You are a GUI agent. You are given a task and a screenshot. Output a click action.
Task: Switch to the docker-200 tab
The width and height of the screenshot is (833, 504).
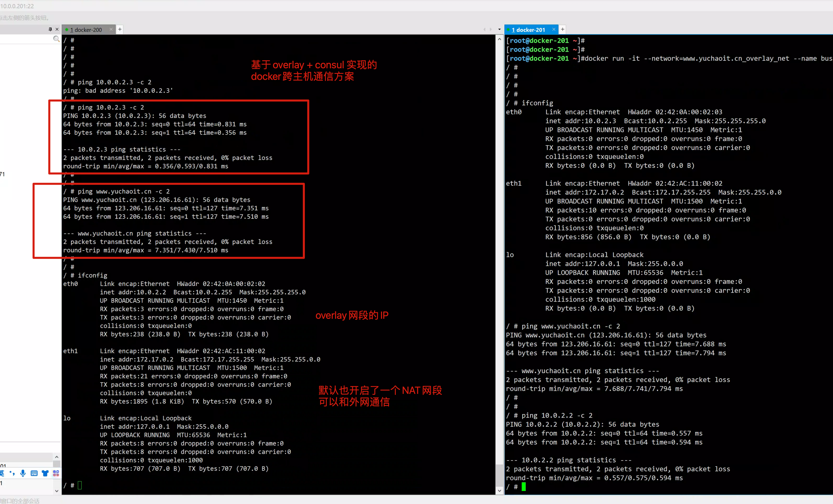tap(87, 30)
